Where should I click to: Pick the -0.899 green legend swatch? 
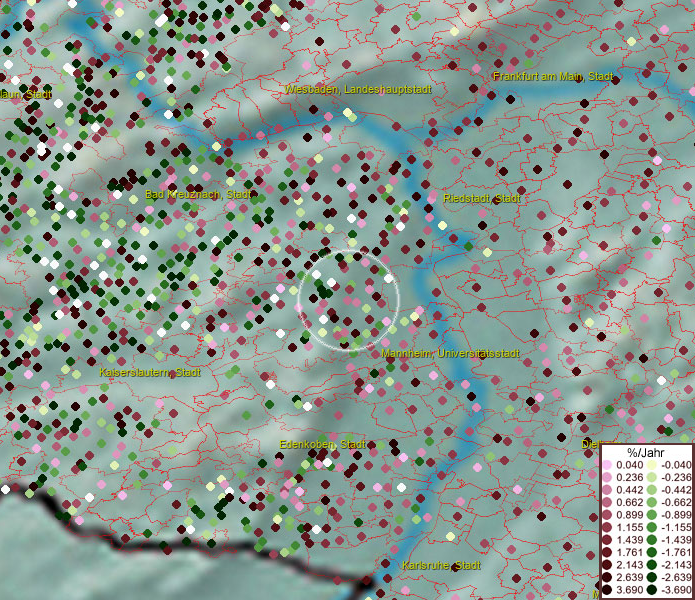(x=652, y=515)
